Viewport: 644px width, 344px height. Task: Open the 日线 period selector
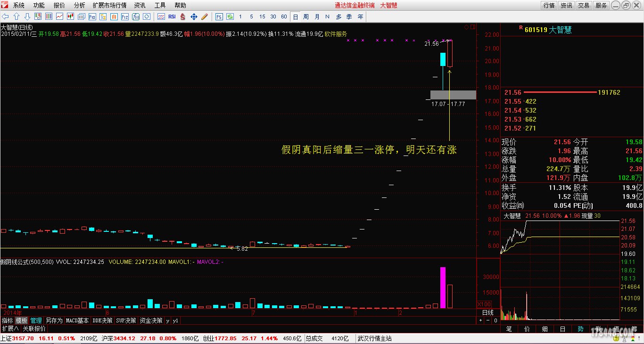point(487,312)
